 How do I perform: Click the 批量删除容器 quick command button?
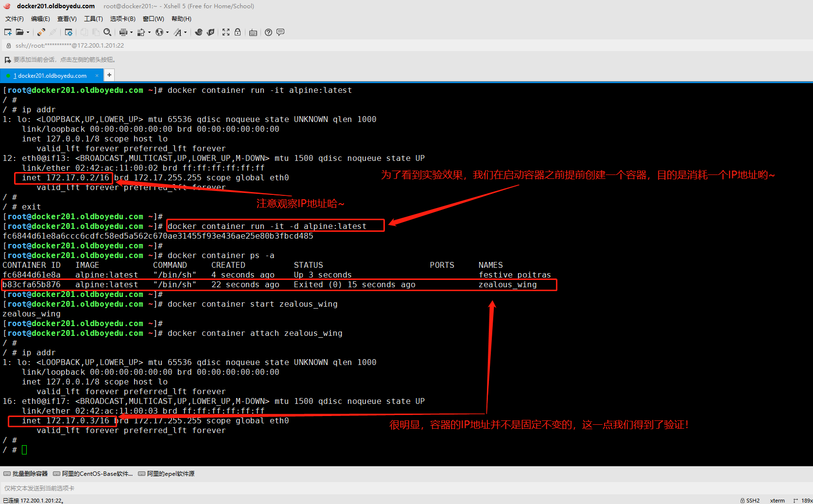click(26, 473)
